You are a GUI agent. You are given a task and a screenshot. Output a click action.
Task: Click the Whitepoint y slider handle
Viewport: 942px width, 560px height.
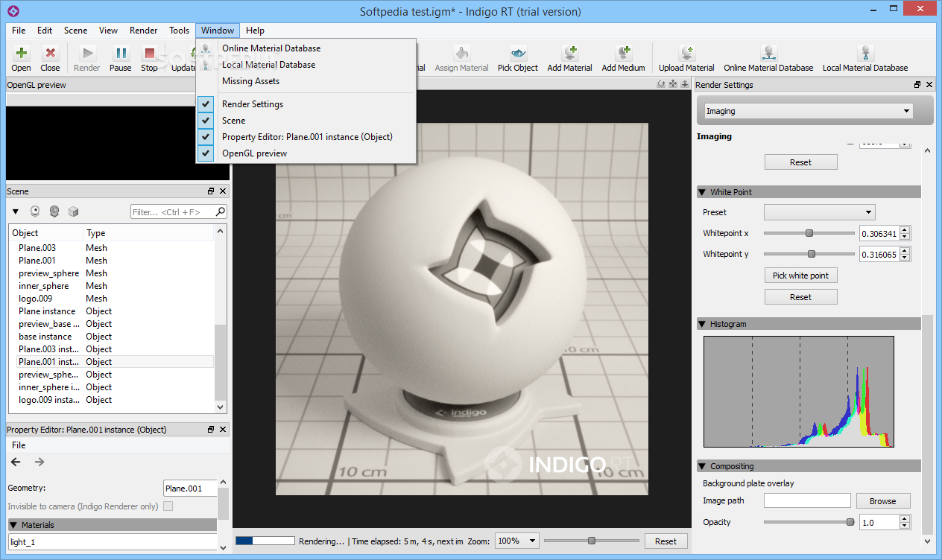(x=812, y=254)
